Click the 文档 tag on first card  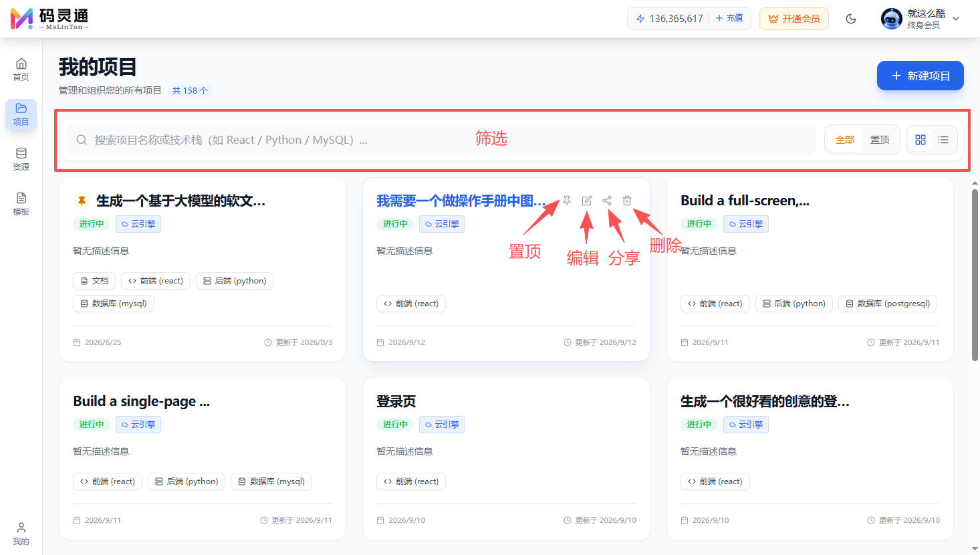tap(94, 281)
